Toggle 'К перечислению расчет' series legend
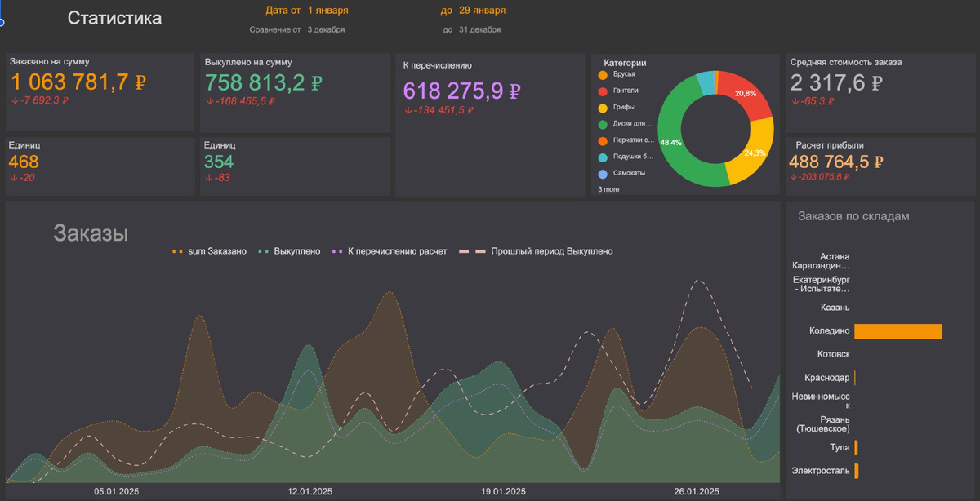 pyautogui.click(x=390, y=251)
